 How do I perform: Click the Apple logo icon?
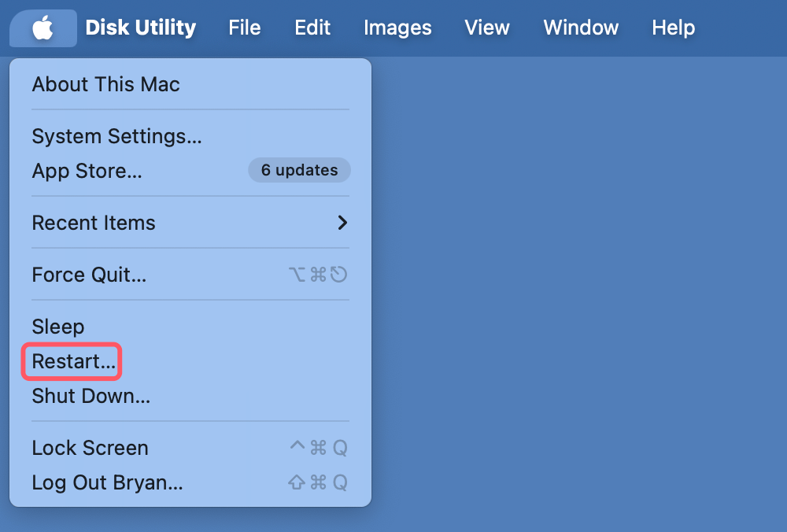[x=42, y=28]
